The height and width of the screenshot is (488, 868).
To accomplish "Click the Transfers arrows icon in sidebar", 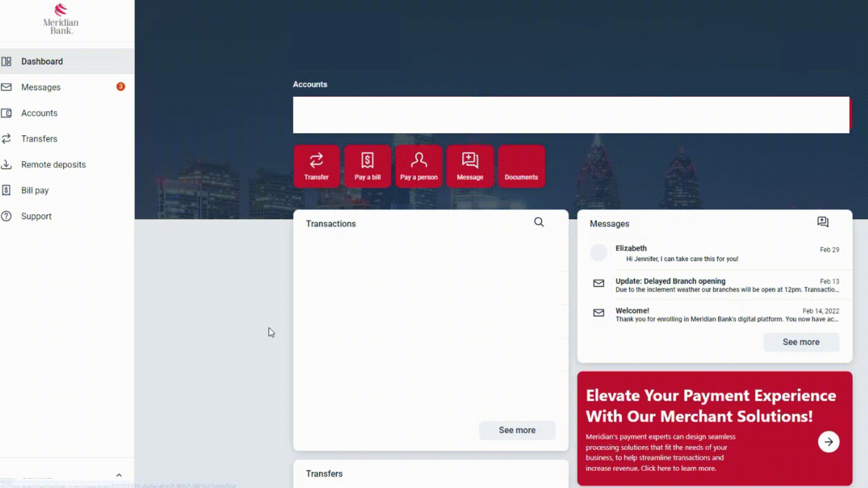I will [x=6, y=139].
